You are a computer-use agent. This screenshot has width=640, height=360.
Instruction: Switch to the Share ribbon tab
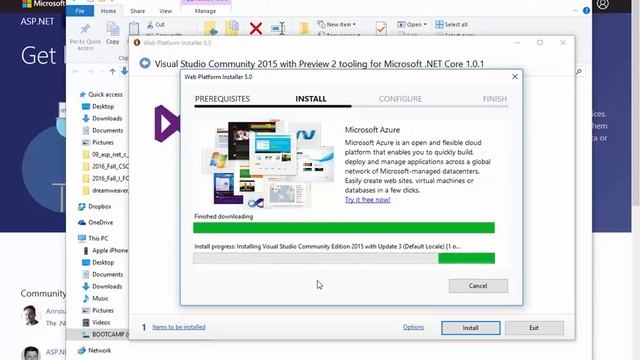point(138,11)
